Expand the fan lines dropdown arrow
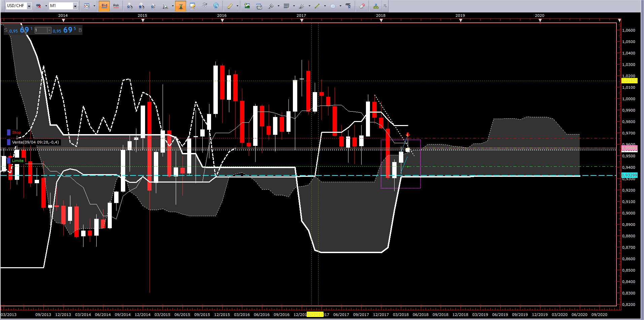The width and height of the screenshot is (644, 320). [x=309, y=6]
